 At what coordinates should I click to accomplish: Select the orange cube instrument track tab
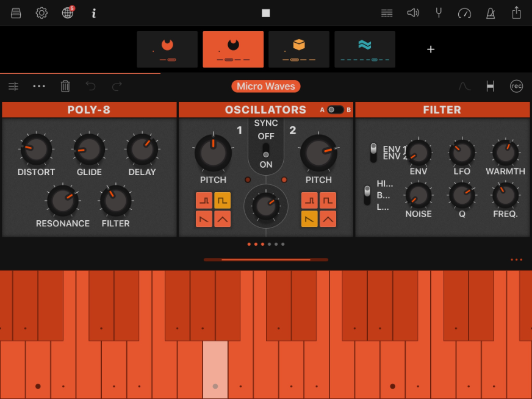[x=298, y=49]
